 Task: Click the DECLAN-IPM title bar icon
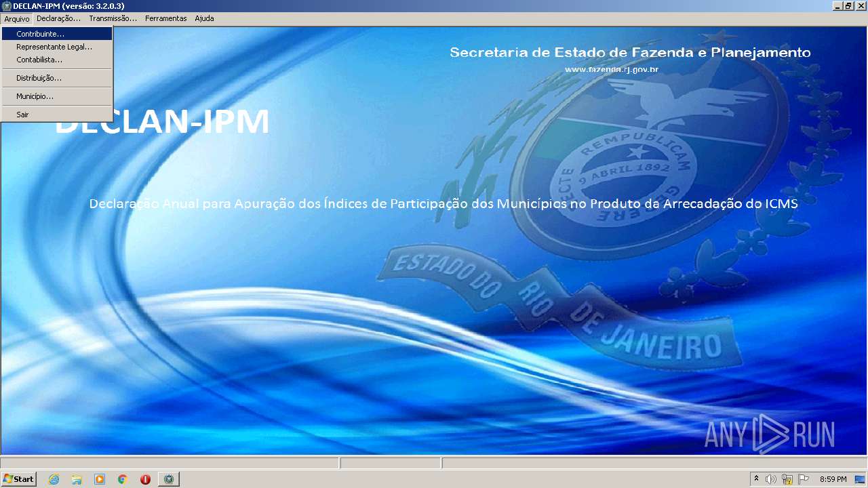pyautogui.click(x=6, y=6)
